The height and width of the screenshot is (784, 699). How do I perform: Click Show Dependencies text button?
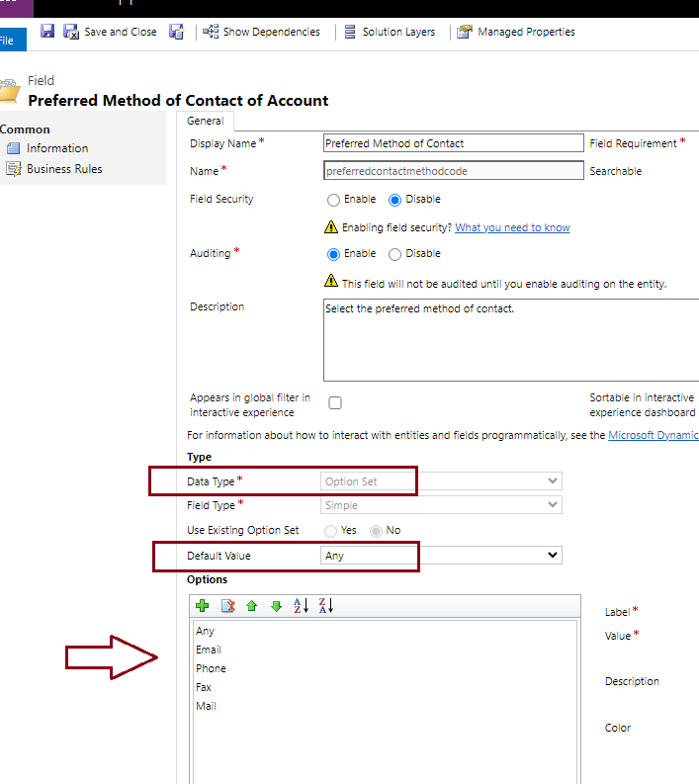click(272, 32)
